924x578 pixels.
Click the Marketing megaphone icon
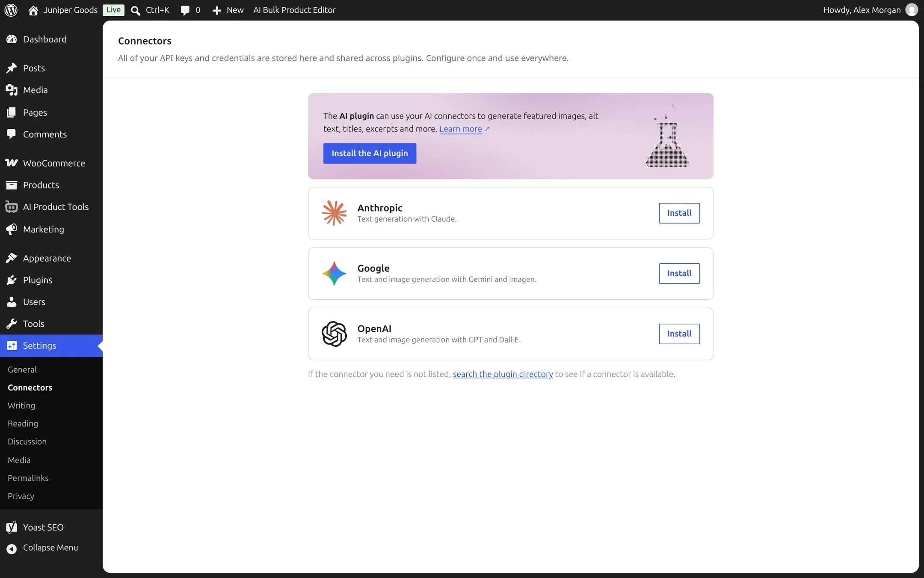(12, 229)
